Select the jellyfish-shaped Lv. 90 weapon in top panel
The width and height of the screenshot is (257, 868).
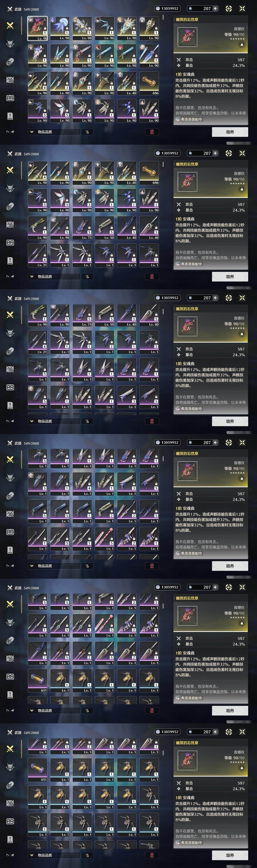coord(60,28)
